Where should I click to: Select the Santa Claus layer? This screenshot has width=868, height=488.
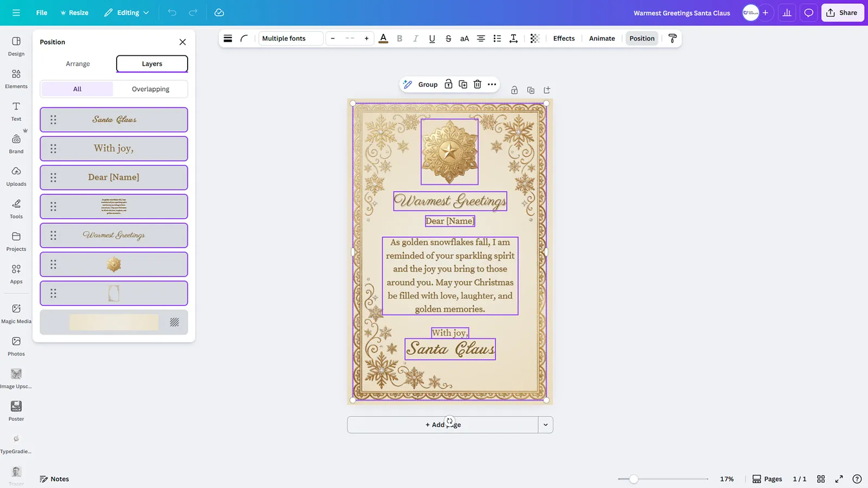[114, 119]
